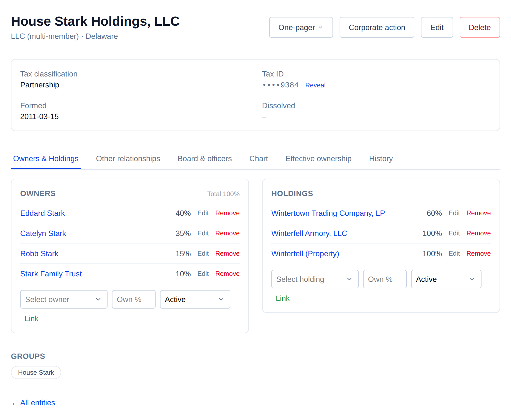Click the formed date 2011-03-15
Image resolution: width=511 pixels, height=420 pixels.
tap(40, 117)
